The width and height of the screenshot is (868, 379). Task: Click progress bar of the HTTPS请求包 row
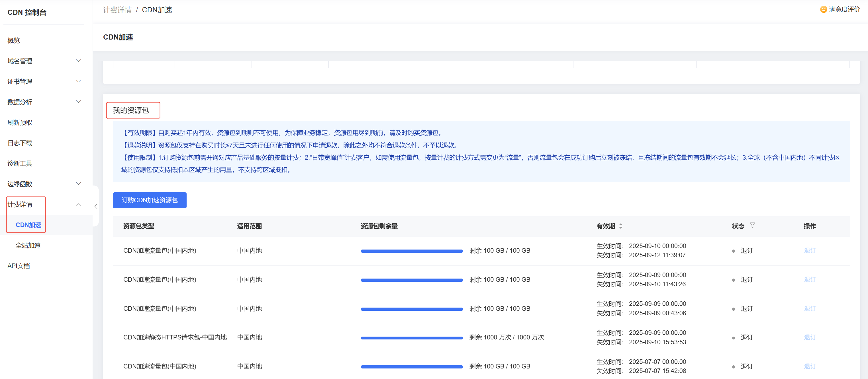(x=412, y=337)
